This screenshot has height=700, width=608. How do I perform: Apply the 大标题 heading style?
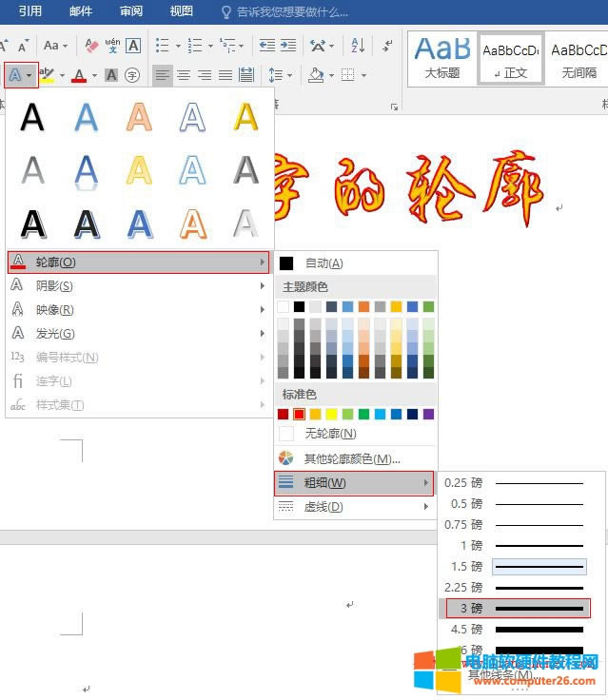pos(442,57)
